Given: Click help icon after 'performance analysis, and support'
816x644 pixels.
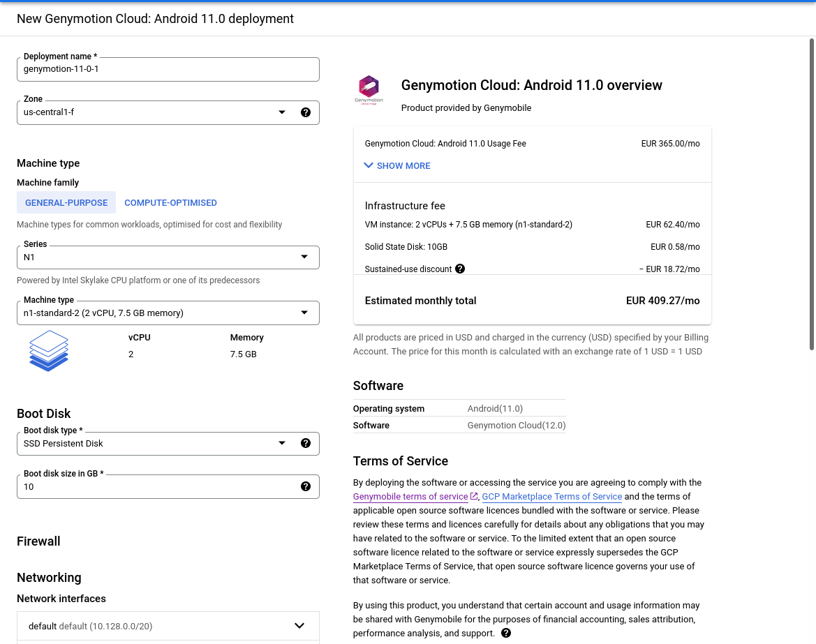Looking at the screenshot, I should 506,633.
